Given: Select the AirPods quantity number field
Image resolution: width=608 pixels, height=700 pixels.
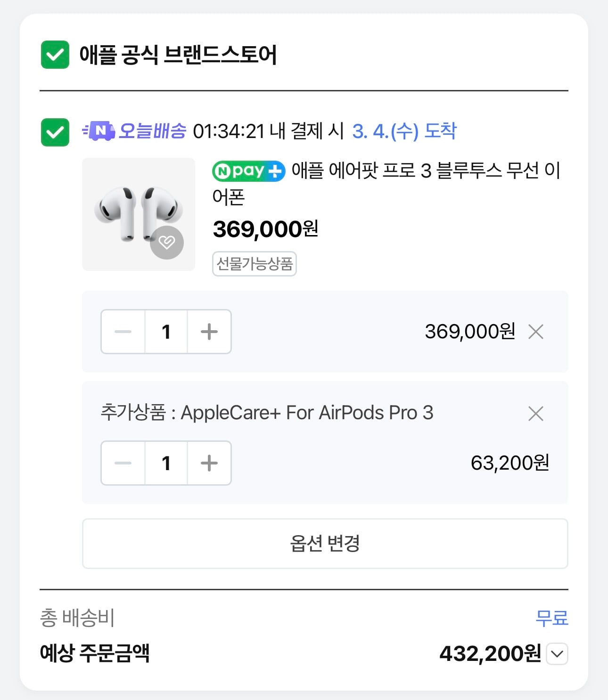Looking at the screenshot, I should pyautogui.click(x=166, y=332).
